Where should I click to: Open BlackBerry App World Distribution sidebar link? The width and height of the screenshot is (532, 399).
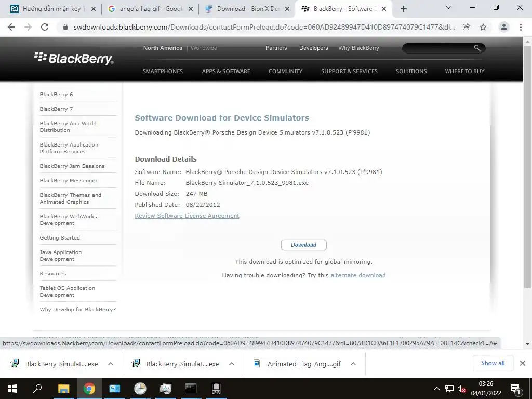(68, 127)
